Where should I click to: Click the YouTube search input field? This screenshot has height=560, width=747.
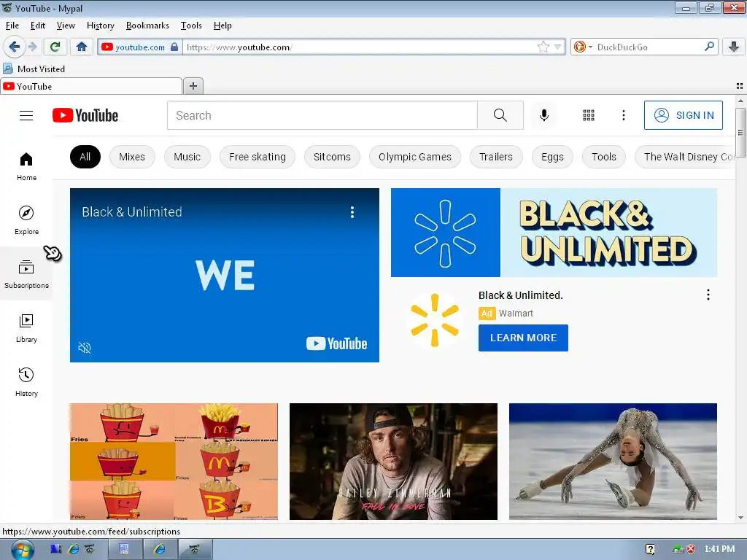pos(322,115)
